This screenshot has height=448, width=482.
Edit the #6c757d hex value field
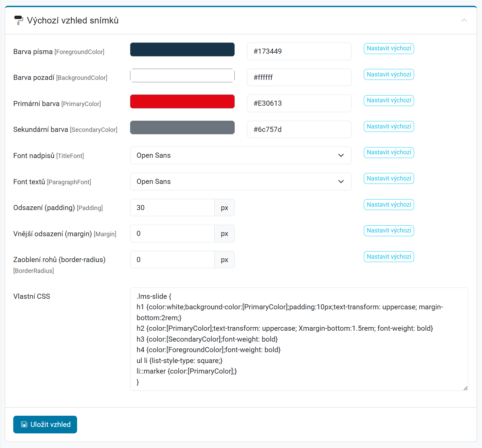tap(299, 130)
